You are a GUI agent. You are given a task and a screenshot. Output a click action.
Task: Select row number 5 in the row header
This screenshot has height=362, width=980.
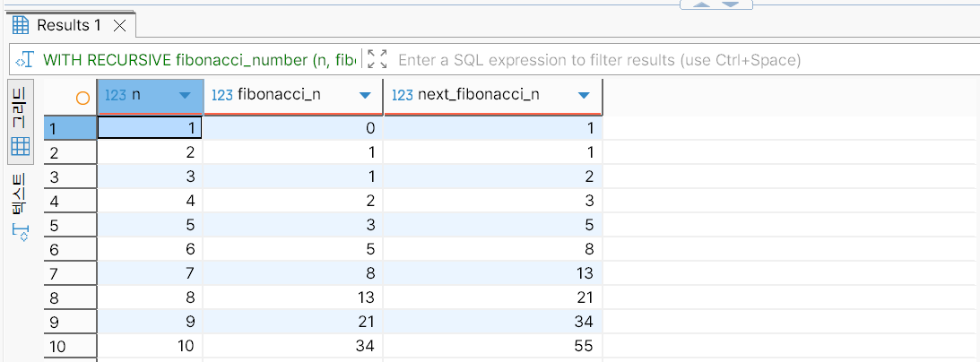pyautogui.click(x=55, y=224)
